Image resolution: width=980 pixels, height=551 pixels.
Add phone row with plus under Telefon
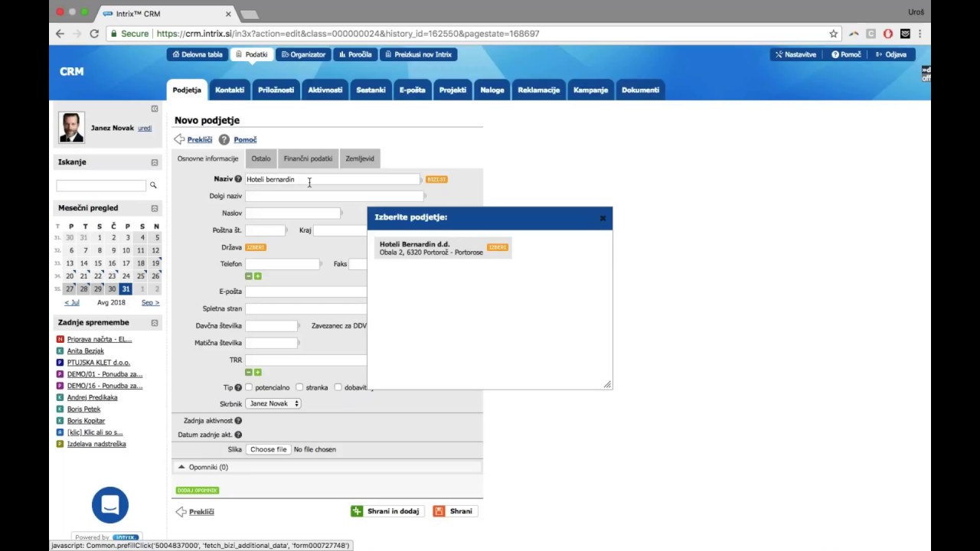tap(257, 276)
